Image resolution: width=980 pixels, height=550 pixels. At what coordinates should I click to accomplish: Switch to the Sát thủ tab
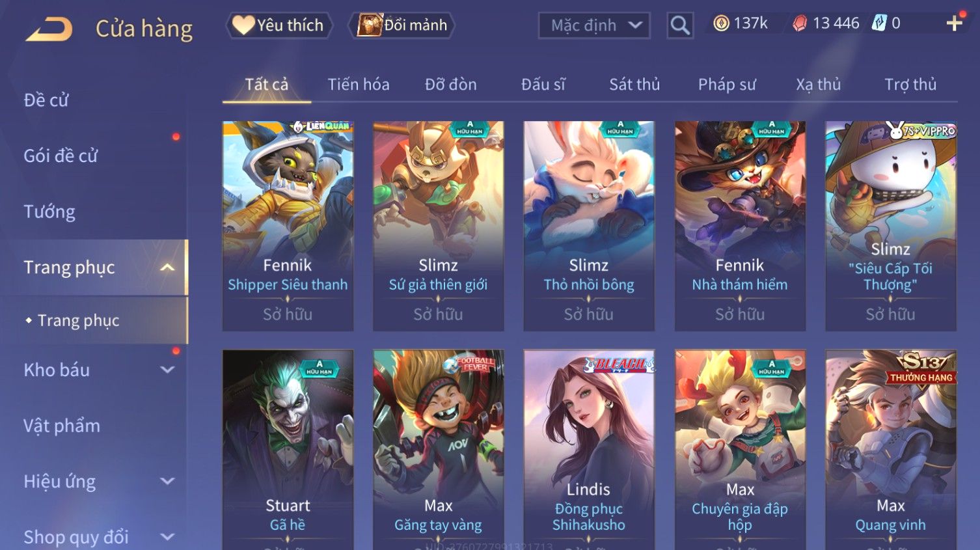634,85
